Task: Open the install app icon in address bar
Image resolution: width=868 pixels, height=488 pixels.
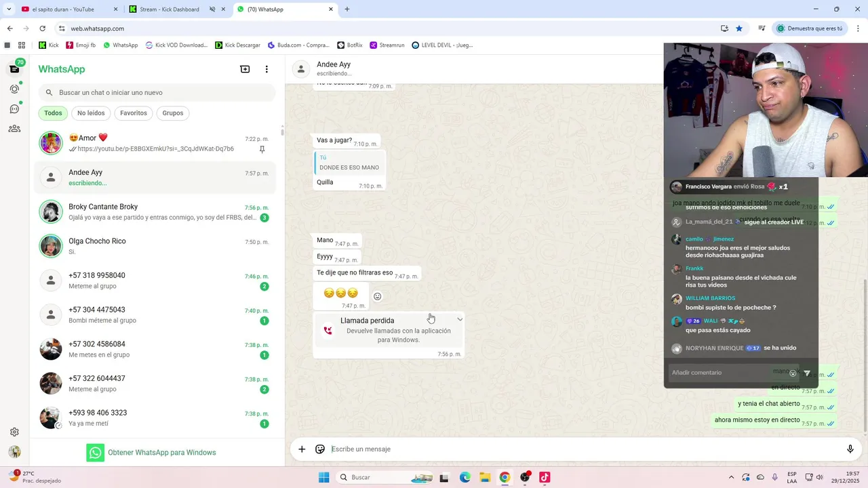Action: tap(724, 28)
